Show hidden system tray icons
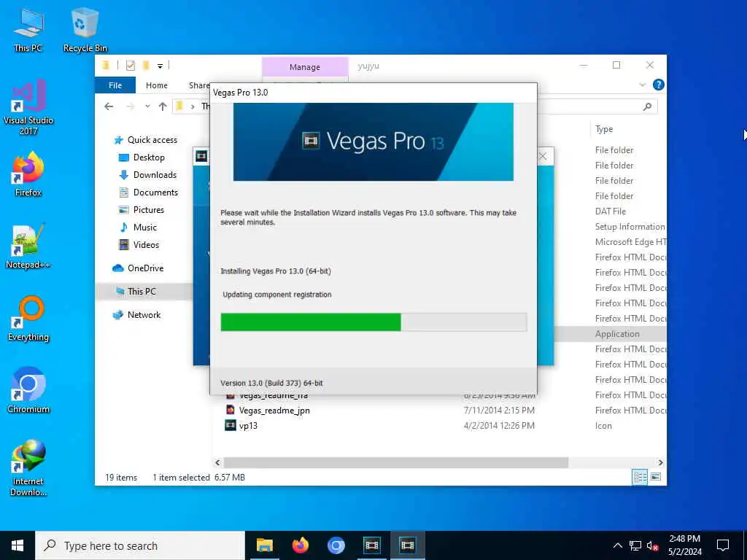This screenshot has height=560, width=747. 617,545
